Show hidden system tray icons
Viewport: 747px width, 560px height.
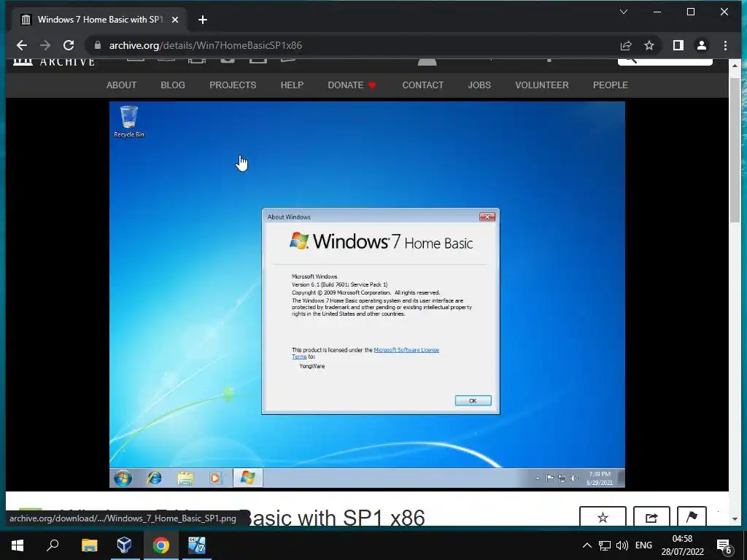587,545
